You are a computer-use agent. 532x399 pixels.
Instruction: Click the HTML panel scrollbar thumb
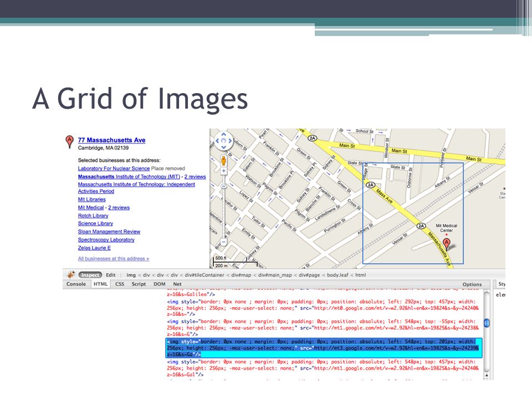(x=487, y=323)
